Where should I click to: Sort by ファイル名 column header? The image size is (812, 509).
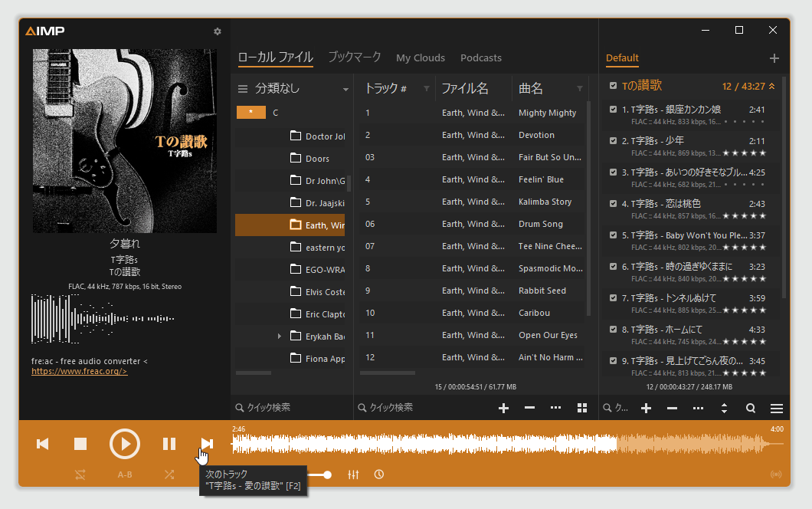tap(473, 89)
